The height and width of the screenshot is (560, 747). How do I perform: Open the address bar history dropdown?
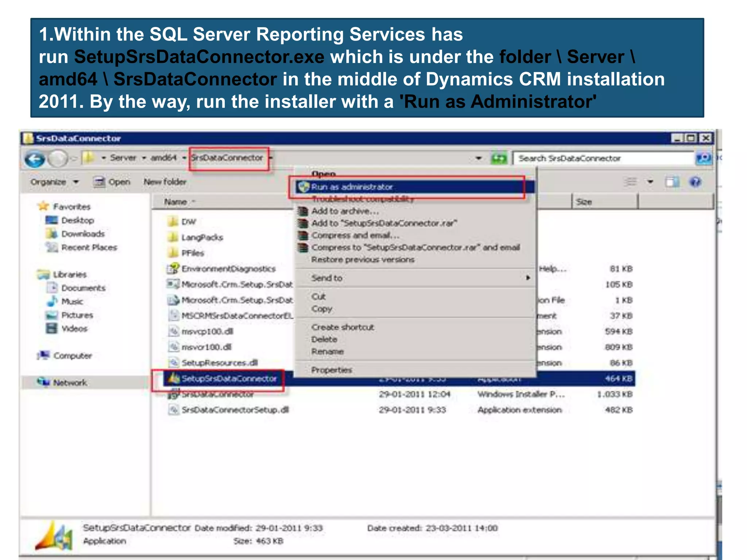point(479,158)
